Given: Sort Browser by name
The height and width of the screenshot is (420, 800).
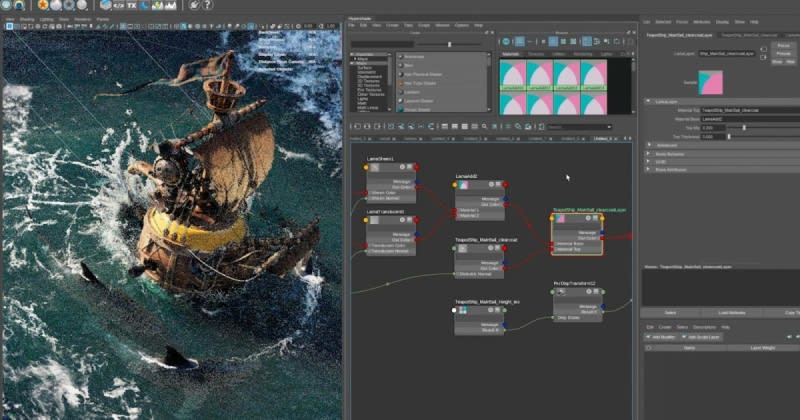Looking at the screenshot, I should pyautogui.click(x=587, y=41).
